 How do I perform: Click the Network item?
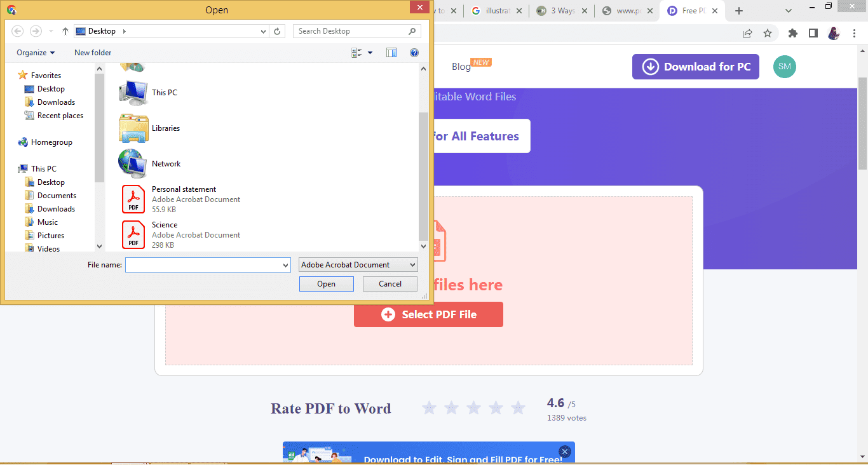pyautogui.click(x=166, y=163)
